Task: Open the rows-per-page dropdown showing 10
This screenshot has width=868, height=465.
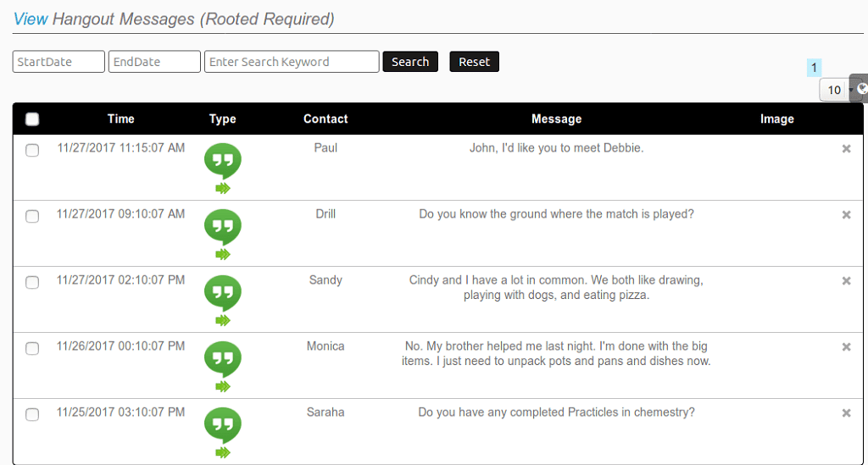Action: 837,90
